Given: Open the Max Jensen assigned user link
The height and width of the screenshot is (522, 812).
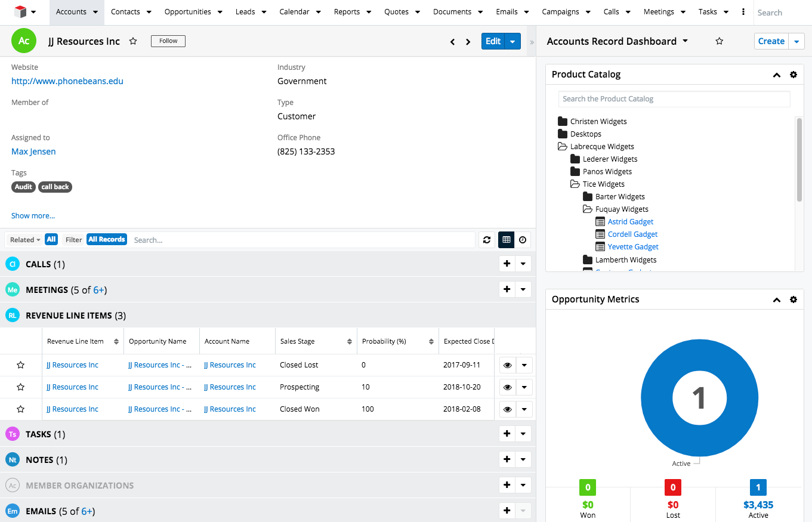Looking at the screenshot, I should [33, 152].
